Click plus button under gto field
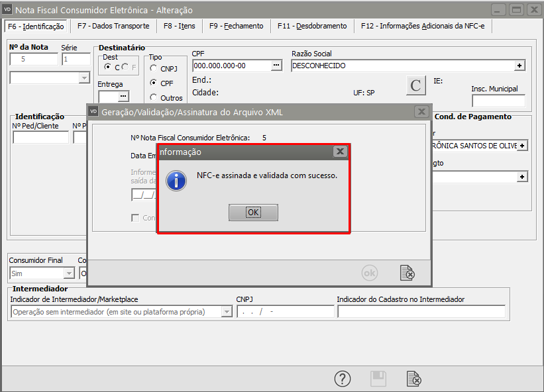This screenshot has height=392, width=544. click(x=522, y=177)
